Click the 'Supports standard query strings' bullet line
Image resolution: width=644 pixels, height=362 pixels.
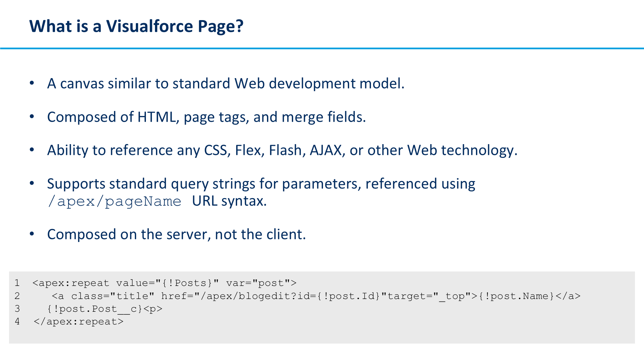pos(261,184)
